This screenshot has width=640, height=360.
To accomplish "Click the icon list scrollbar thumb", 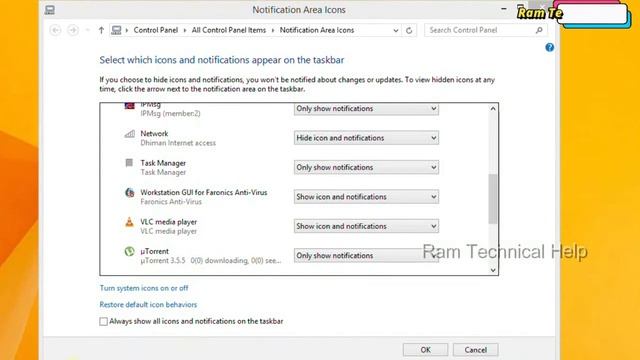I will [x=493, y=199].
